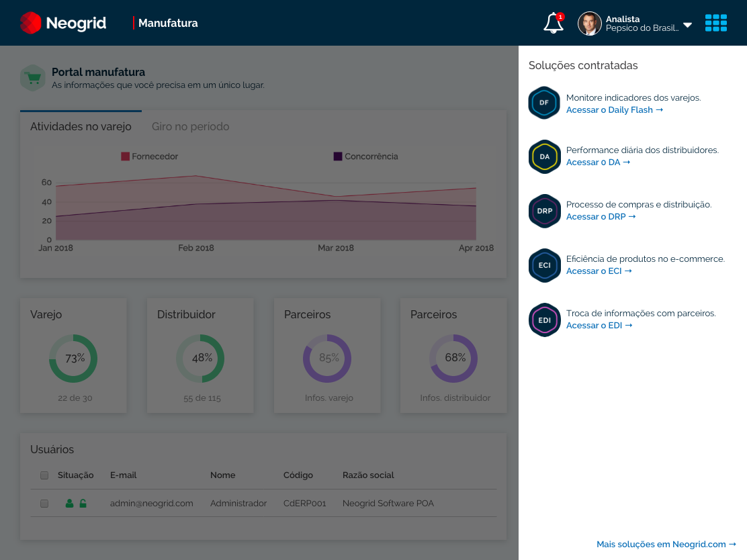The image size is (747, 560).
Task: Click the Portal manufatura cart icon
Action: (x=33, y=78)
